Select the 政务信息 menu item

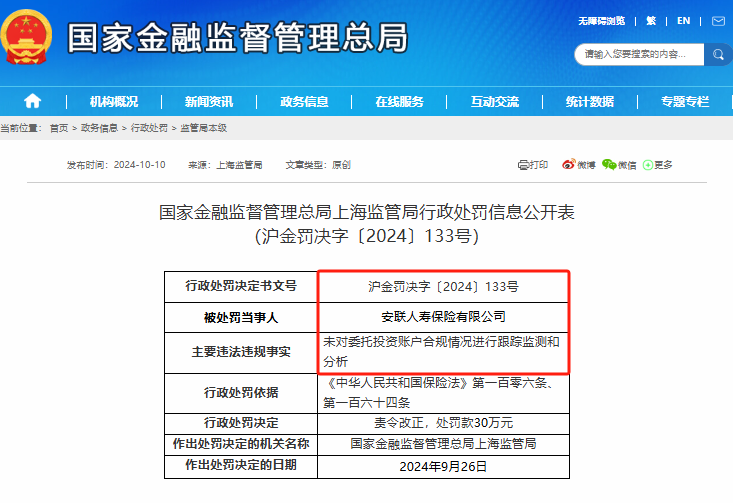pyautogui.click(x=304, y=101)
